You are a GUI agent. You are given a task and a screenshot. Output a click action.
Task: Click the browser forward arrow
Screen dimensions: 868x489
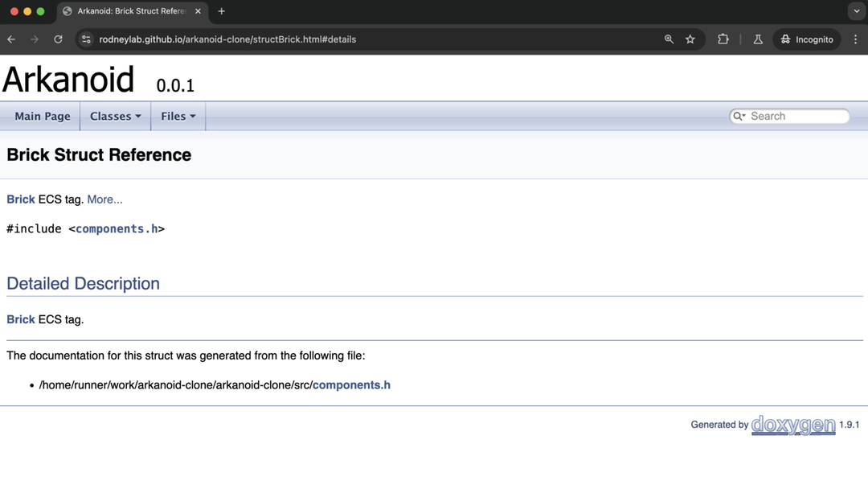[35, 39]
